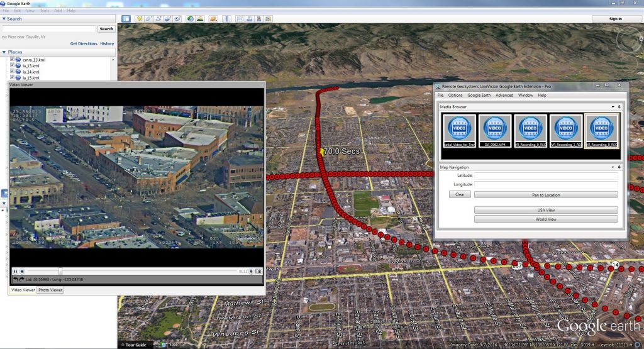
Task: Open the Advanced menu in LineVision window
Action: click(504, 95)
